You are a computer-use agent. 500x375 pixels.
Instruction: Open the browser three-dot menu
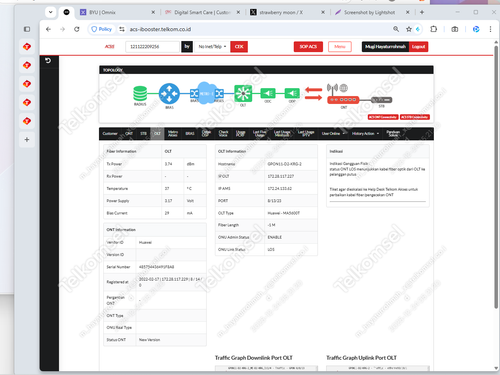[x=490, y=29]
